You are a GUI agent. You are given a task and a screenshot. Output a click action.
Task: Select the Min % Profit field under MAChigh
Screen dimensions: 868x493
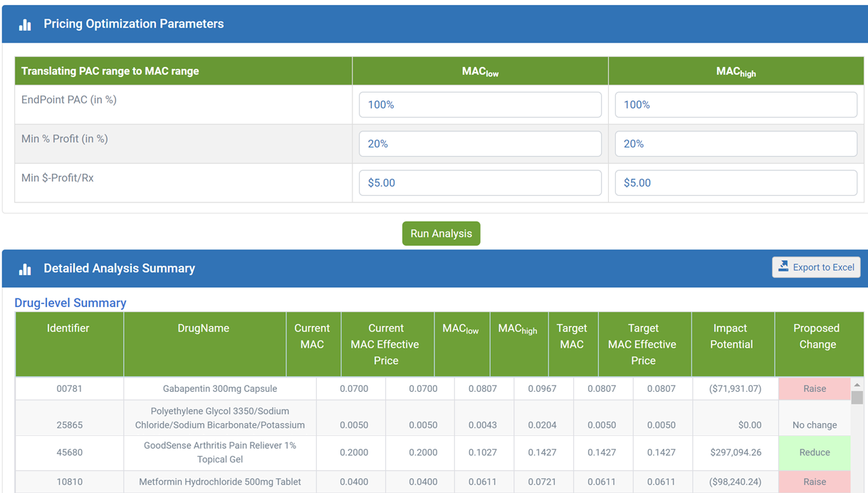pos(736,143)
